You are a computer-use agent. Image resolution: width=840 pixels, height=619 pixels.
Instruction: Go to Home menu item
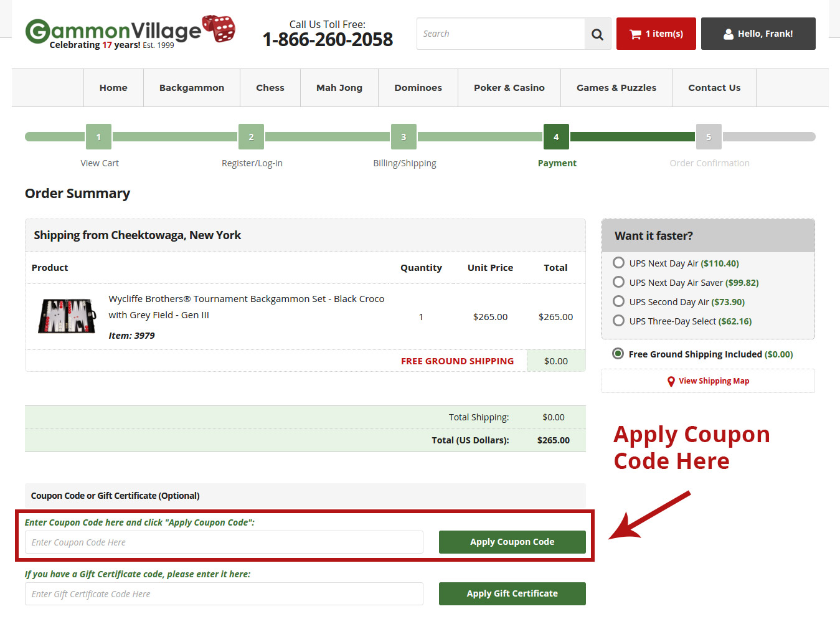(x=113, y=88)
